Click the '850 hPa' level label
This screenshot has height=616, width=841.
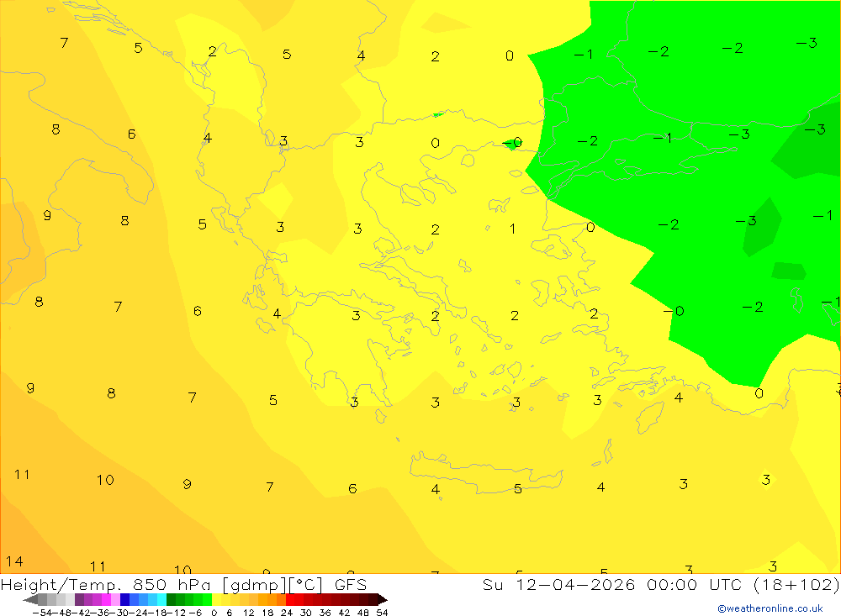tap(172, 584)
